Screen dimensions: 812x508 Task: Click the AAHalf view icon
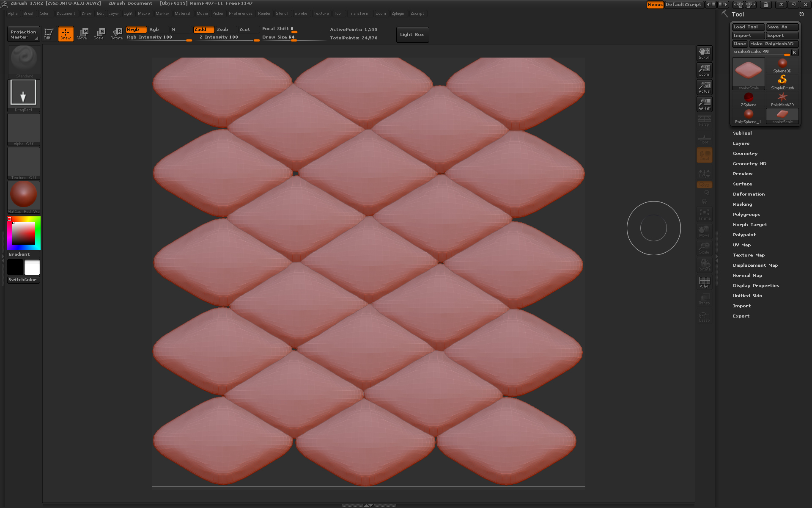[x=704, y=104]
